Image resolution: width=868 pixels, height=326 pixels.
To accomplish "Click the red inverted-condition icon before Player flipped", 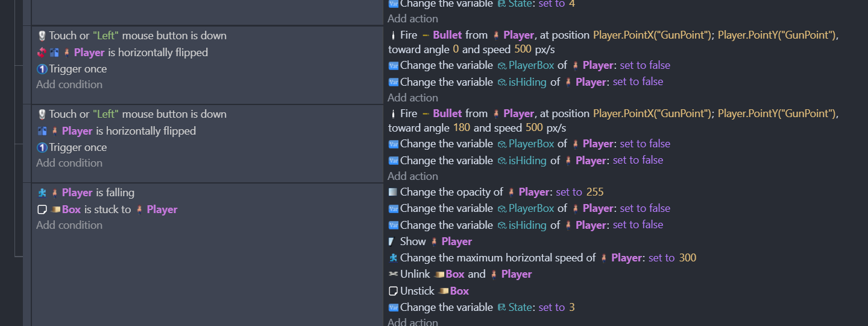I will pos(42,53).
